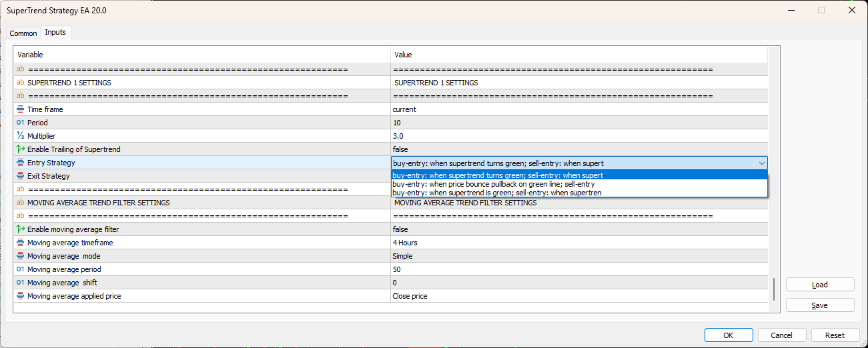
Task: Toggle Enable moving average filter false value
Action: point(400,229)
